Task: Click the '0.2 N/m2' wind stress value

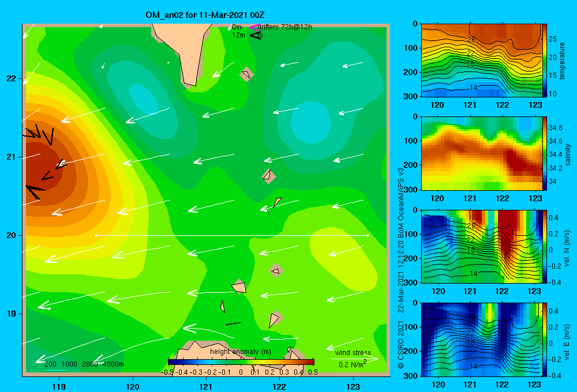Action: tap(353, 364)
